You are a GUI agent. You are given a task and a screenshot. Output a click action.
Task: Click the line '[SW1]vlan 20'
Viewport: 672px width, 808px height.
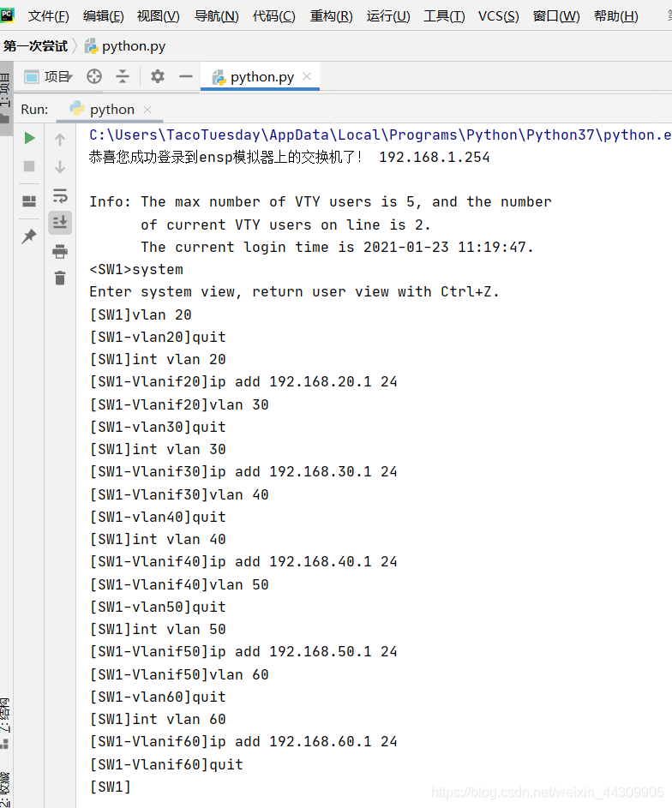click(x=141, y=314)
